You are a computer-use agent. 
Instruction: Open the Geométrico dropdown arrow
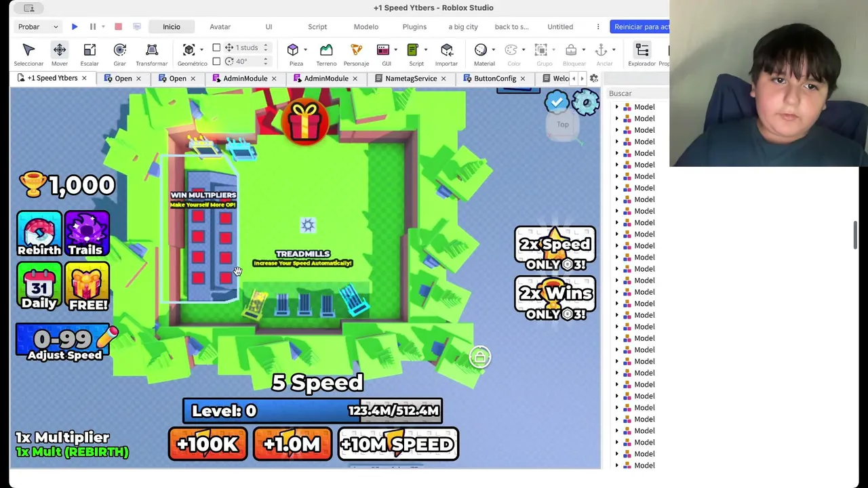201,49
